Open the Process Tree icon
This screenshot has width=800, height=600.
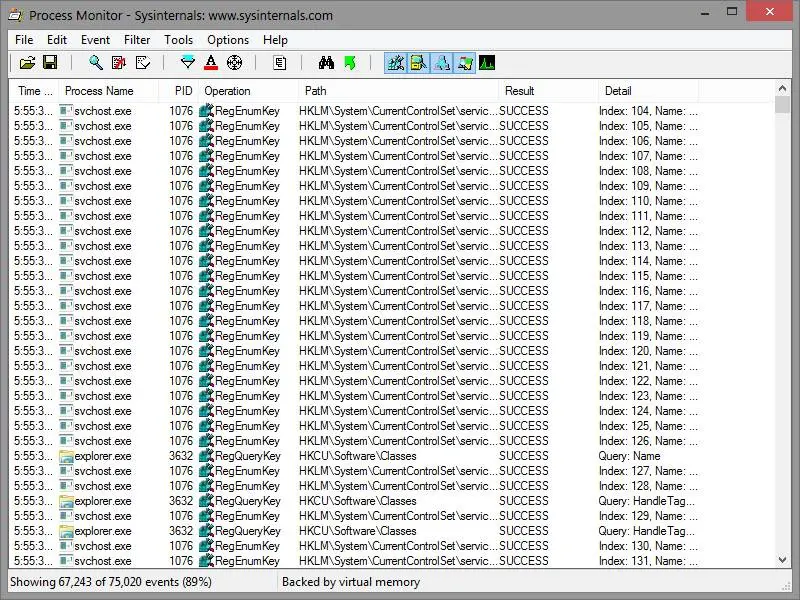point(280,63)
